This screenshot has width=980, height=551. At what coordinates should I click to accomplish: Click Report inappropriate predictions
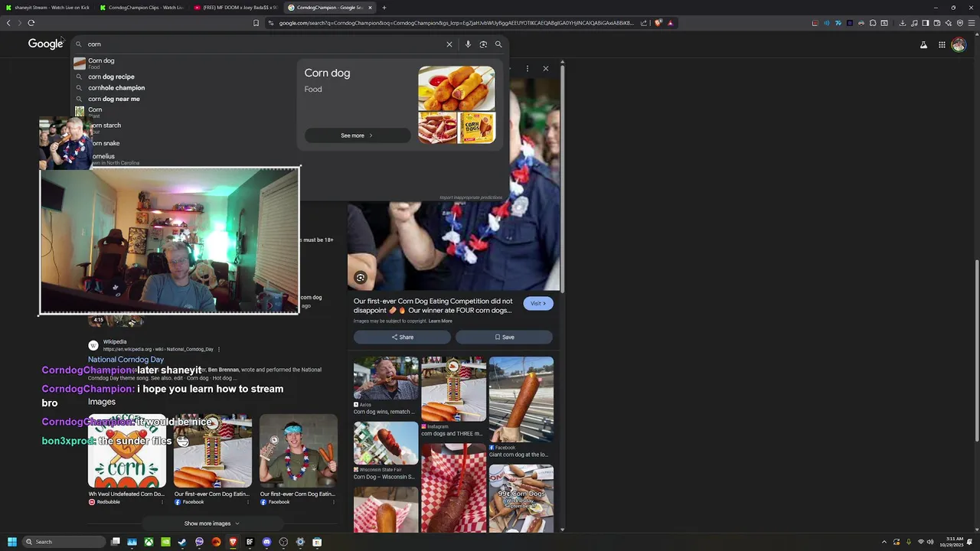click(x=471, y=197)
